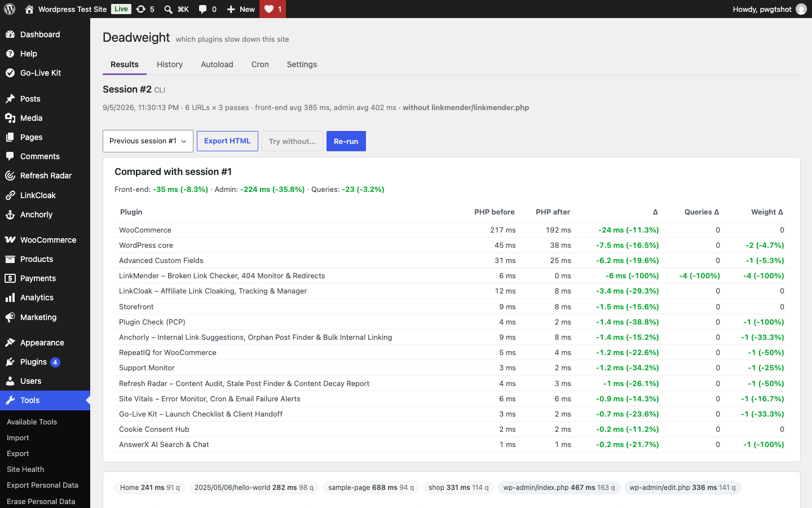Click the New link in admin bar
The height and width of the screenshot is (508, 812).
click(247, 9)
